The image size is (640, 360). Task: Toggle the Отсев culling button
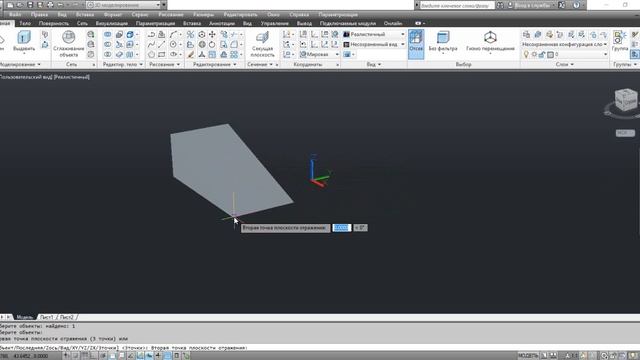416,44
